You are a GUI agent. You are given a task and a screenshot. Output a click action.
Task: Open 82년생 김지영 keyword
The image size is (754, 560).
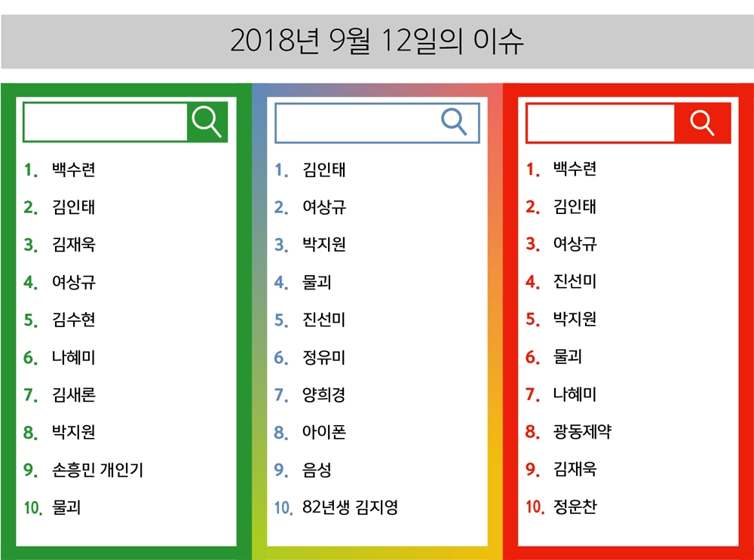350,506
